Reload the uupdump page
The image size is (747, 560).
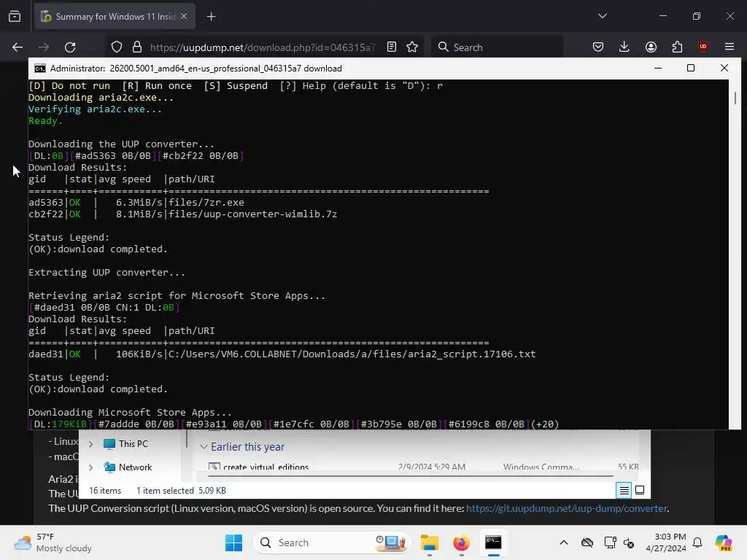point(70,47)
